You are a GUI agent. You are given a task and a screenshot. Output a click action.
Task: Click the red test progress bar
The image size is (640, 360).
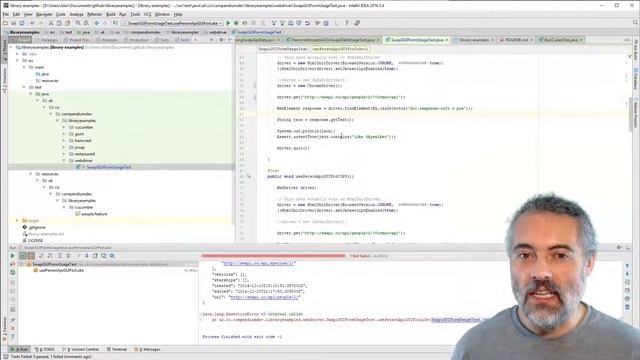(x=273, y=256)
